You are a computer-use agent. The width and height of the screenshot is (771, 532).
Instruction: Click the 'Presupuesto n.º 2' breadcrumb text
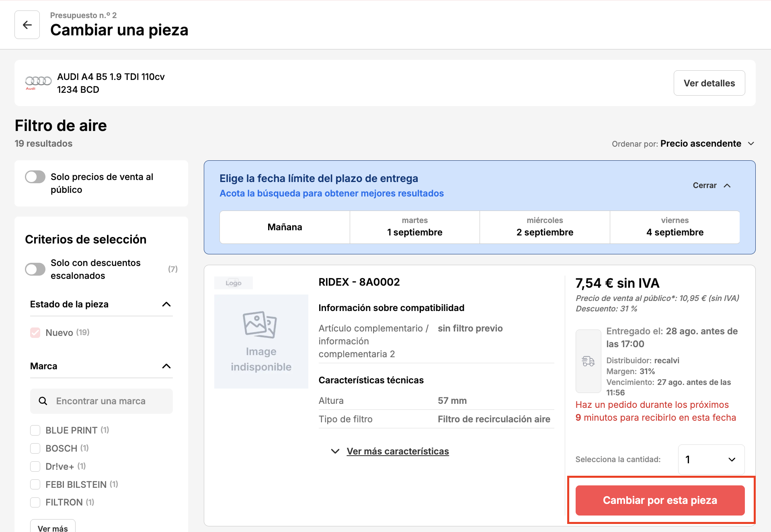pyautogui.click(x=83, y=15)
